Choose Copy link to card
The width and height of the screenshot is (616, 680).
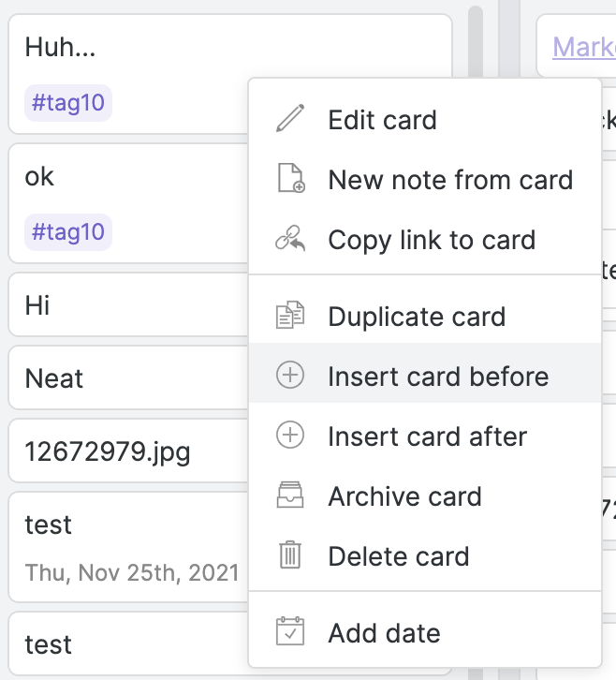425,240
